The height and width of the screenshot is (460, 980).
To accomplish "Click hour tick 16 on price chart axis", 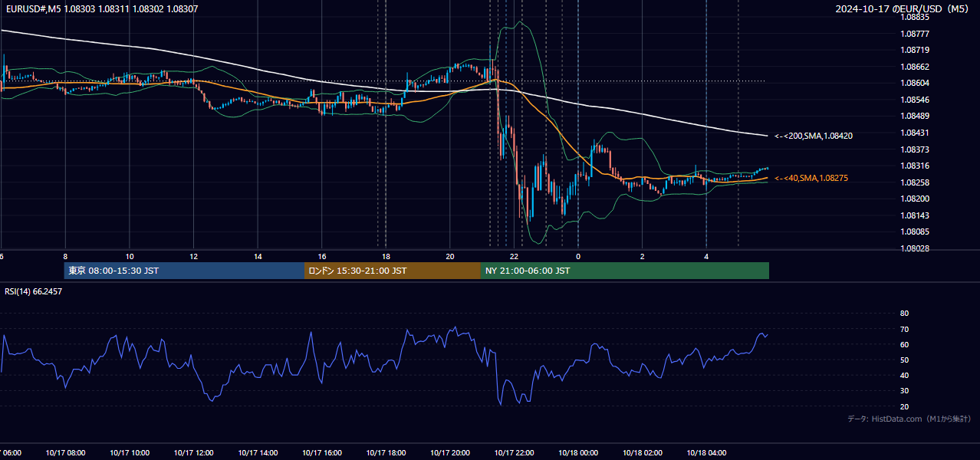I will click(x=322, y=257).
